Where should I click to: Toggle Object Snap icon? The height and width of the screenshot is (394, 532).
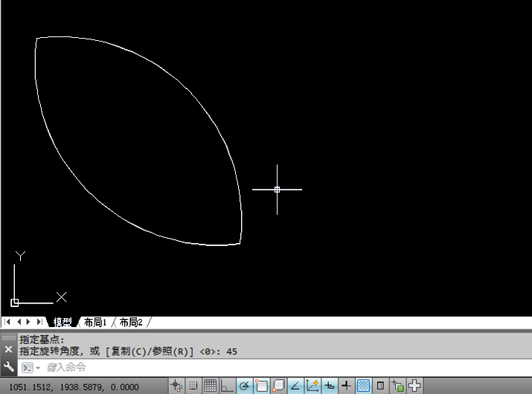[x=261, y=386]
